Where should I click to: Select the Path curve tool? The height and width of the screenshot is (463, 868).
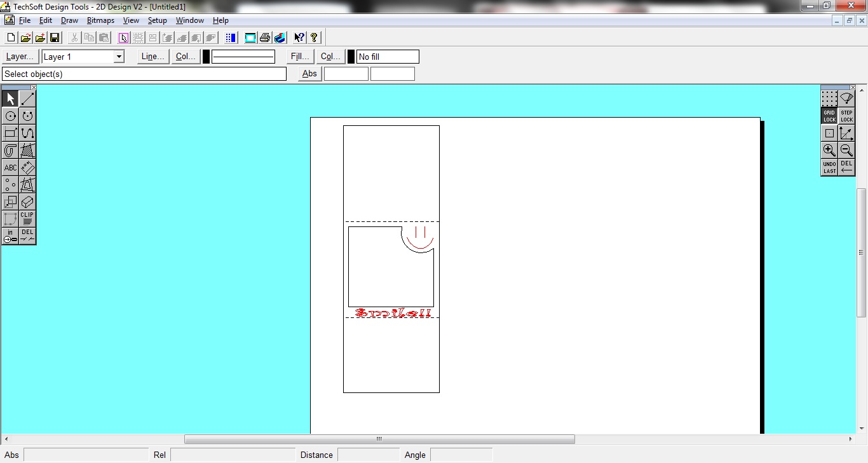click(27, 133)
